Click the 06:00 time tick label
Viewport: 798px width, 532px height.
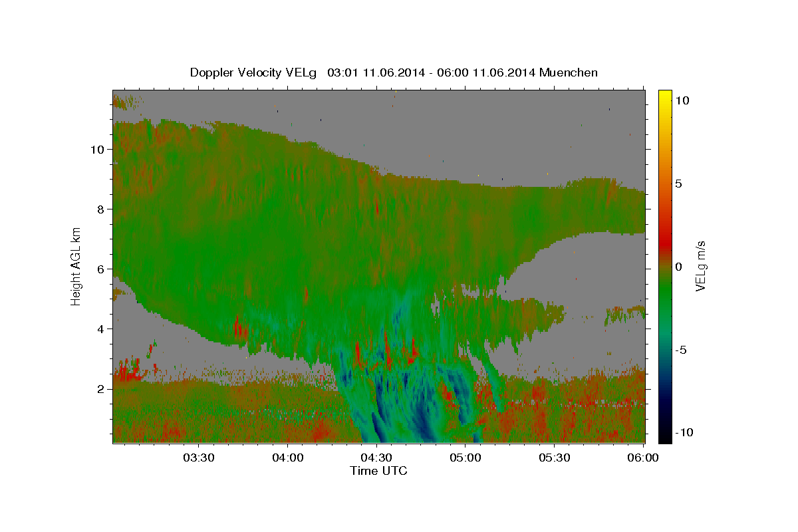pos(644,458)
